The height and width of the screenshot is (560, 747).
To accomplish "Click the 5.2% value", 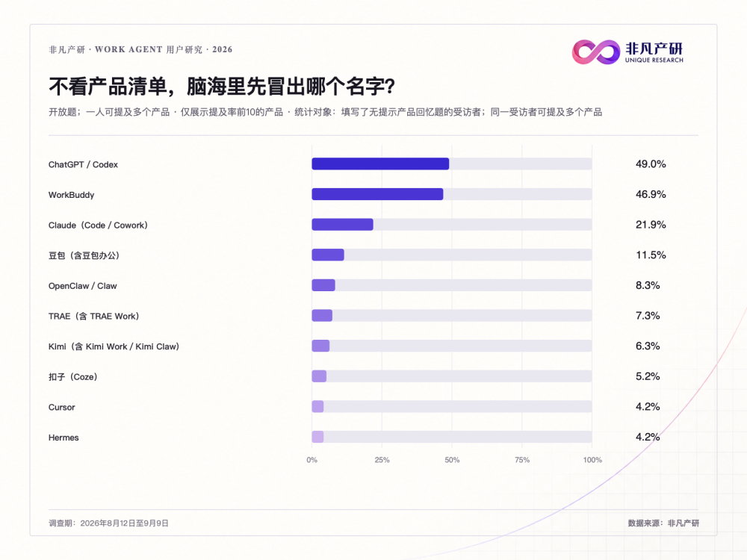I will 648,376.
